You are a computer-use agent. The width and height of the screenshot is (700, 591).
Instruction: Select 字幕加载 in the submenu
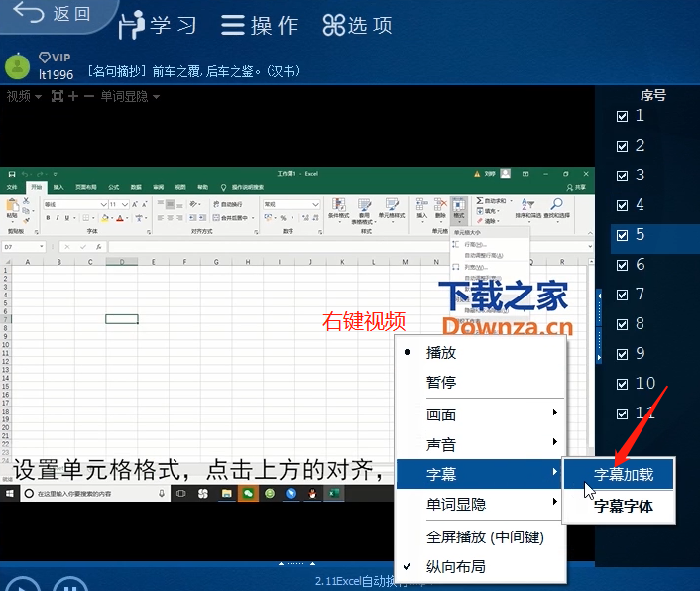[x=623, y=474]
